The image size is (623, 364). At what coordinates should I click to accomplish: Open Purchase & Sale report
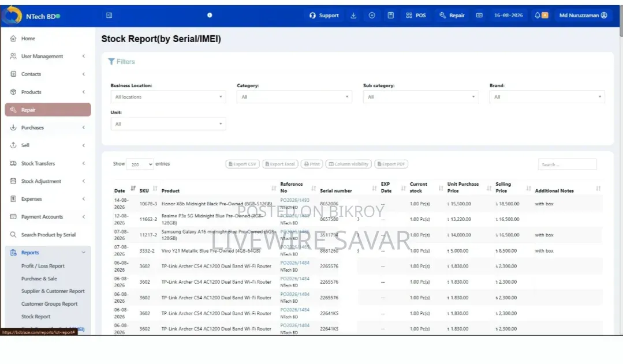pos(39,279)
